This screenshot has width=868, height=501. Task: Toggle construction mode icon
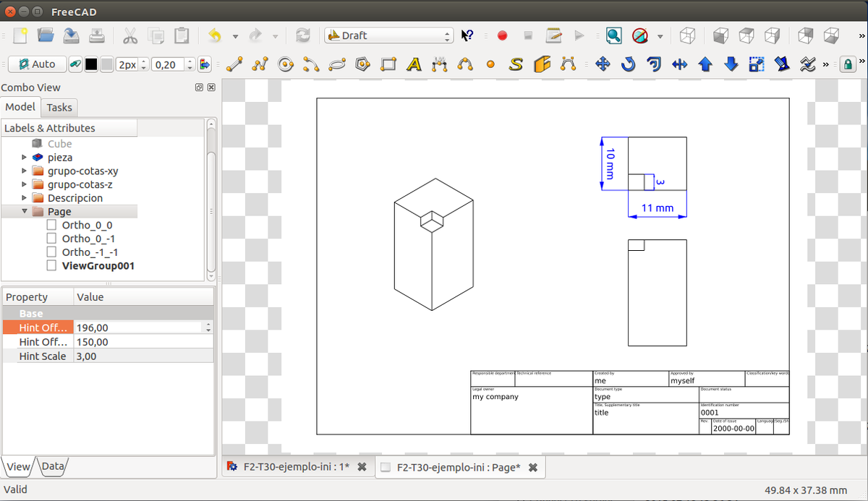[x=75, y=64]
